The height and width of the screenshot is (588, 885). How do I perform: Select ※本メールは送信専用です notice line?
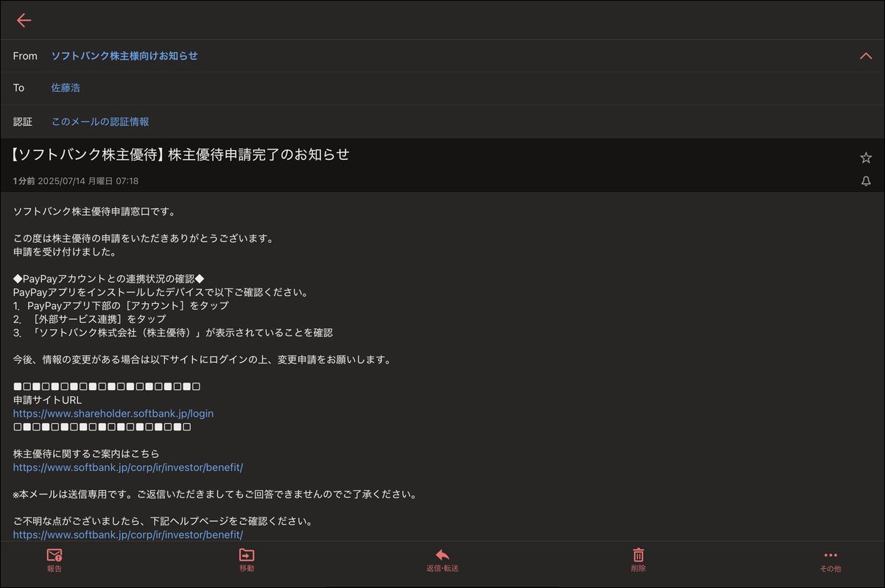click(215, 494)
